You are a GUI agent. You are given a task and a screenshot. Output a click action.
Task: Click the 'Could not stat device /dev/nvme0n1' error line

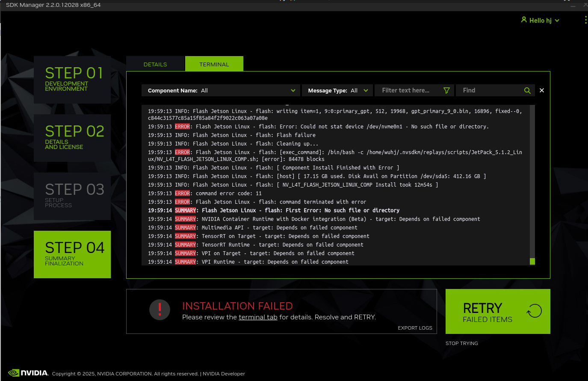click(318, 127)
